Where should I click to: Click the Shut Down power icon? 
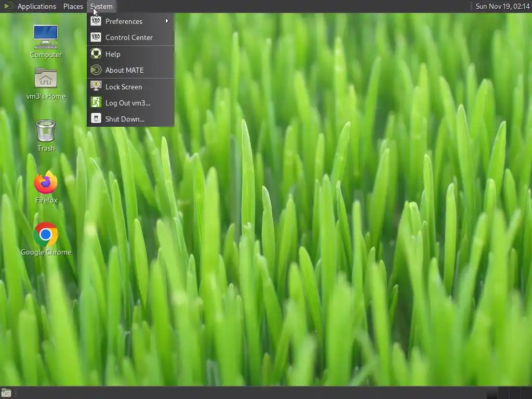pos(96,118)
